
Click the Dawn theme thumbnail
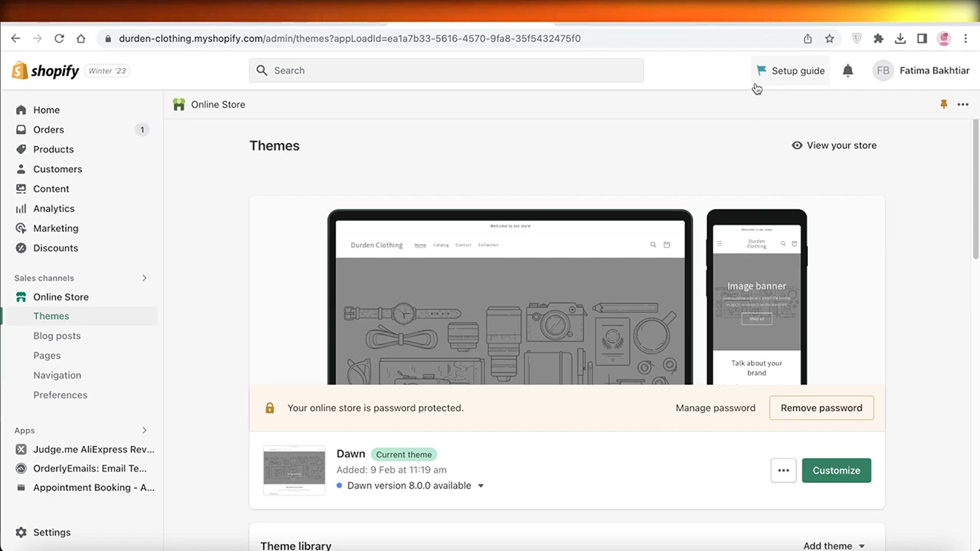click(294, 470)
